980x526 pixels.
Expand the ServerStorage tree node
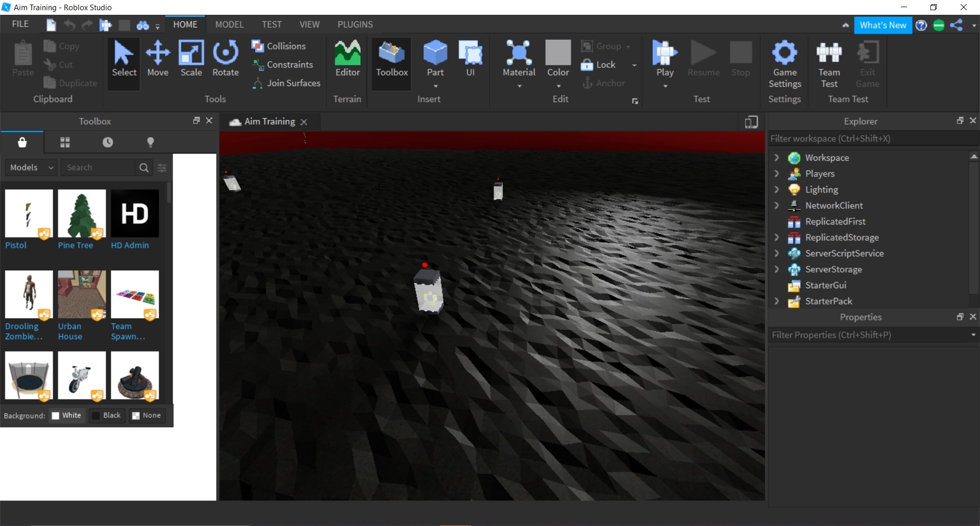pos(776,269)
